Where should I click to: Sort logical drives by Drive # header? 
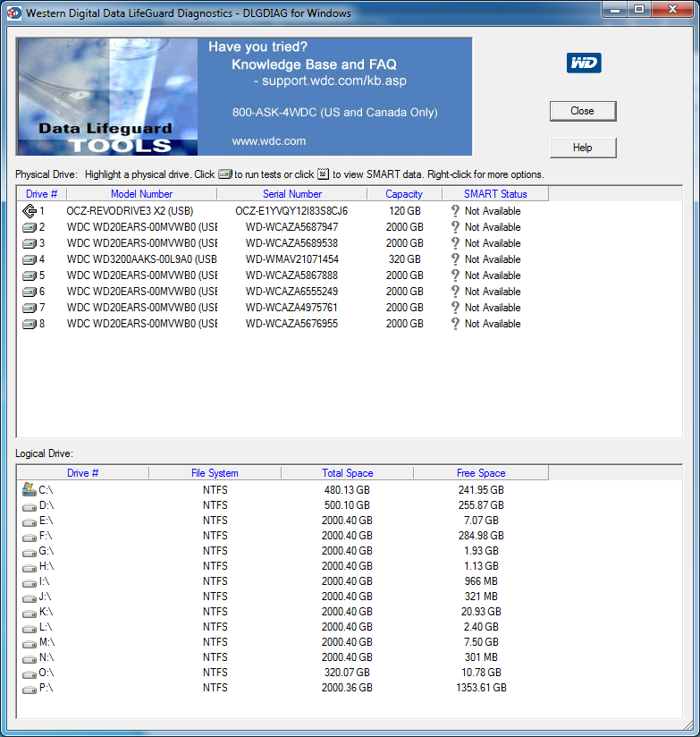pyautogui.click(x=82, y=473)
